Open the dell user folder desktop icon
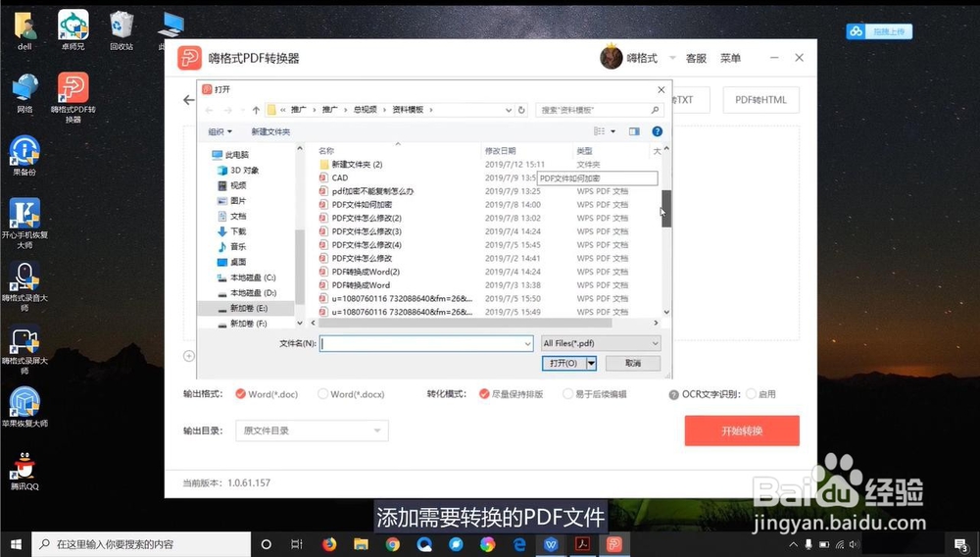 [x=24, y=30]
